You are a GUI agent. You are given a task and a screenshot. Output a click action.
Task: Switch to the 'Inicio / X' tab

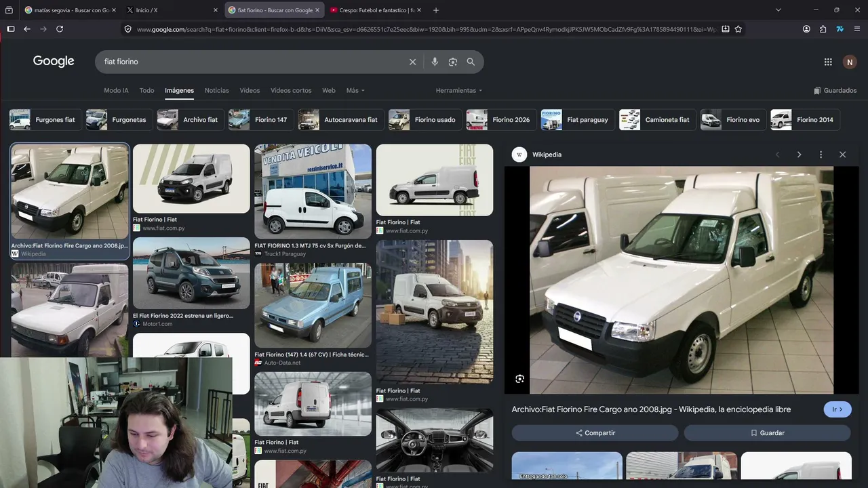171,10
